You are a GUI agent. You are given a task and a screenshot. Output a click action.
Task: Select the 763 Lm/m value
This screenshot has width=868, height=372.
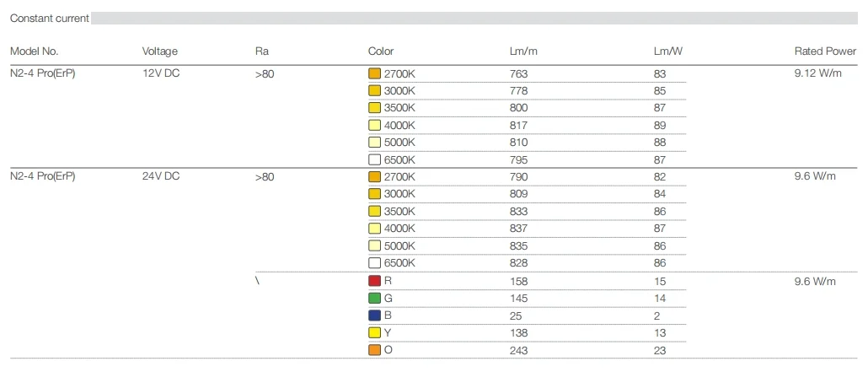click(x=518, y=74)
